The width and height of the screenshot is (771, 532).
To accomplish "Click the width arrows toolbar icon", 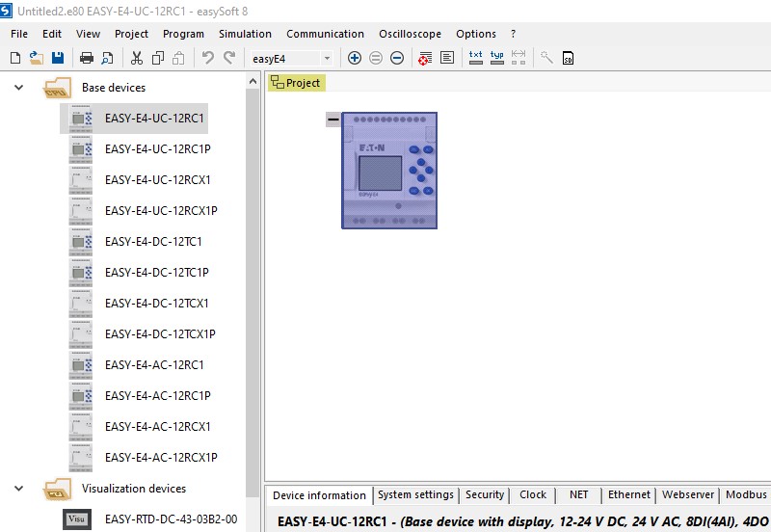I will pyautogui.click(x=518, y=58).
